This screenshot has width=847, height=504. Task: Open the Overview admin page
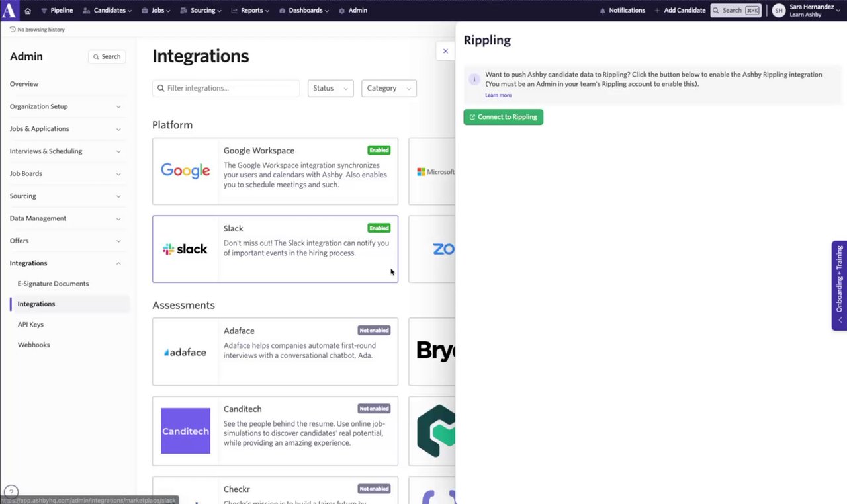pyautogui.click(x=24, y=84)
